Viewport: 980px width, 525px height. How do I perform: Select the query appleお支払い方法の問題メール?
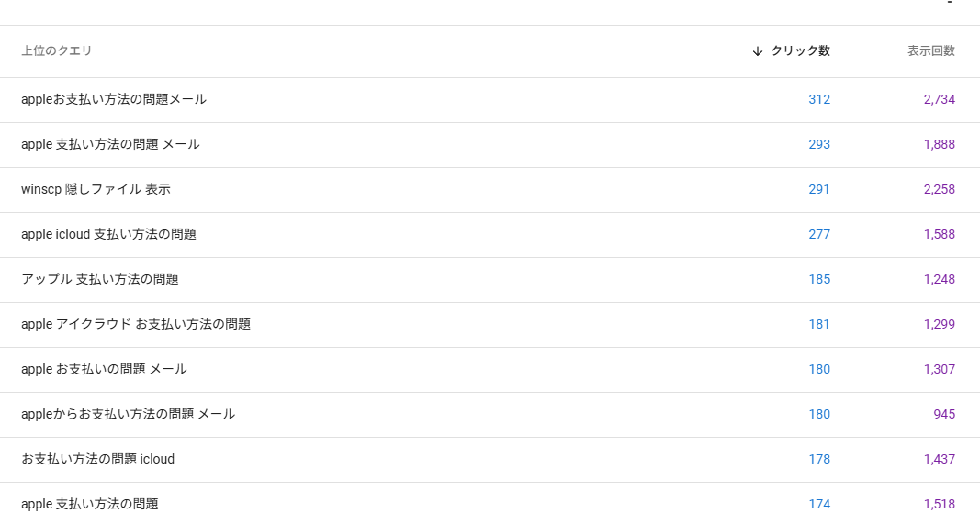[x=114, y=99]
